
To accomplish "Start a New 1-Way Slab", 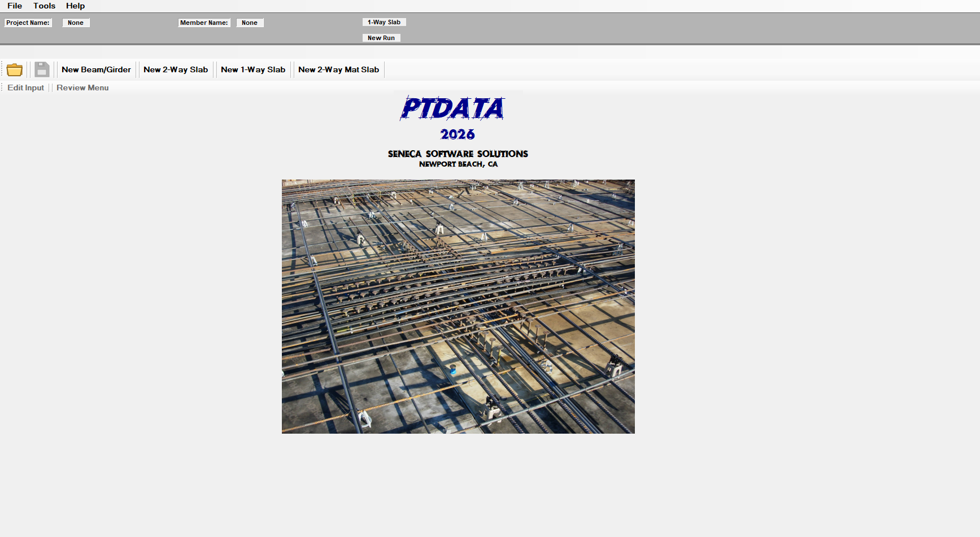I will (x=253, y=69).
